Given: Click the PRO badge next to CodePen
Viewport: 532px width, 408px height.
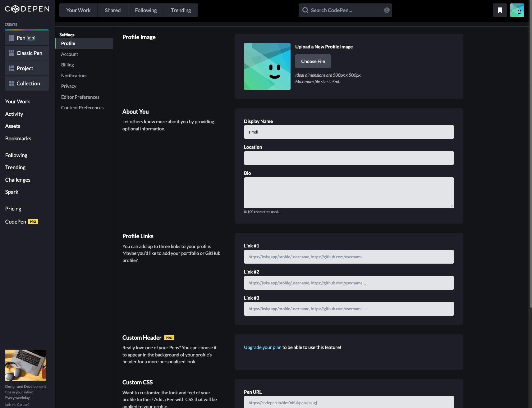Looking at the screenshot, I should (33, 222).
